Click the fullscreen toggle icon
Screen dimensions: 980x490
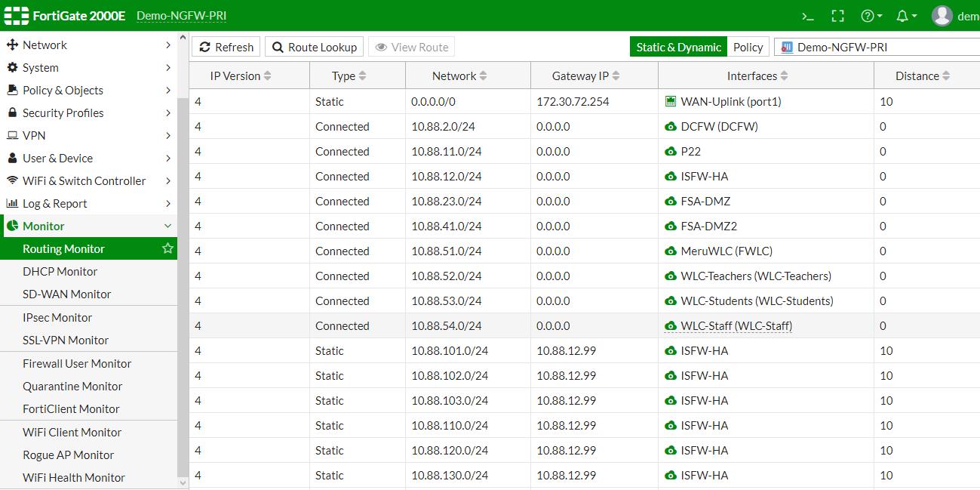point(837,16)
